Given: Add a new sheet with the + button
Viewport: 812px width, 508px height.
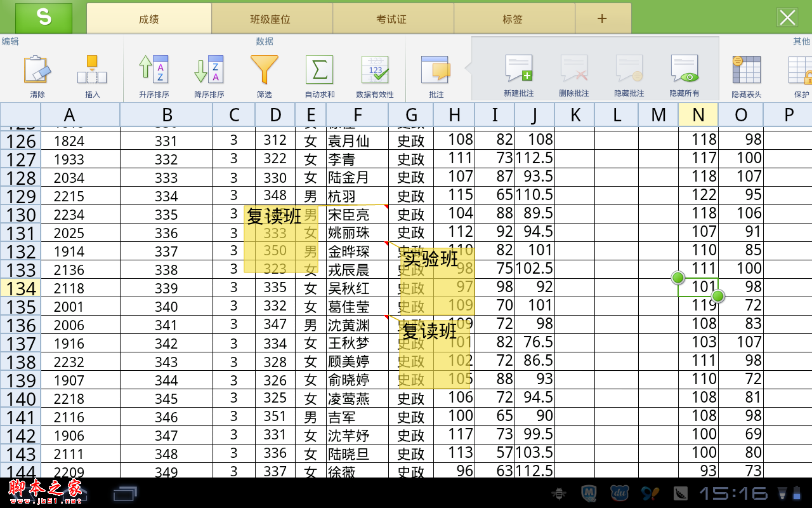Looking at the screenshot, I should point(603,18).
